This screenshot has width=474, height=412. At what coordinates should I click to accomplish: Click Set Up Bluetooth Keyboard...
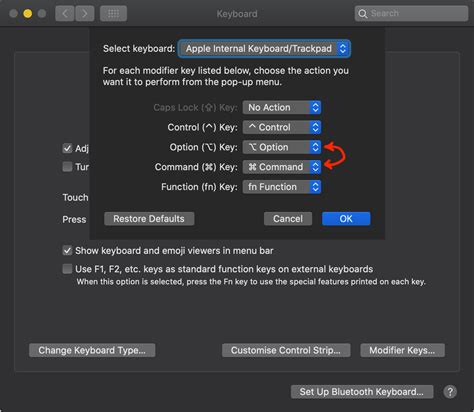pyautogui.click(x=362, y=392)
